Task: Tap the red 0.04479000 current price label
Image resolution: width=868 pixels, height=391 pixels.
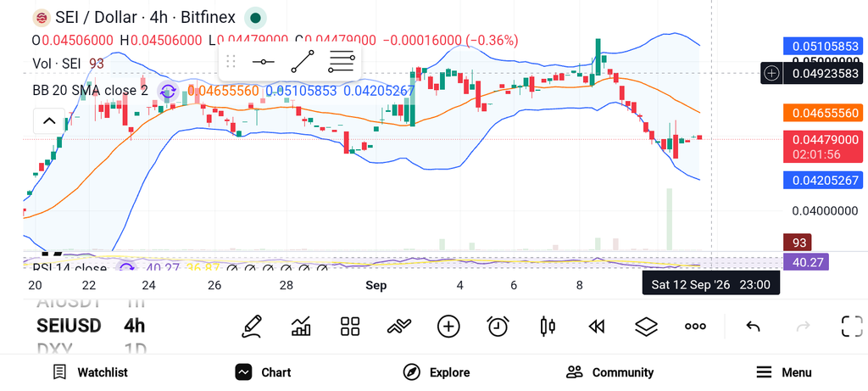Action: (824, 146)
